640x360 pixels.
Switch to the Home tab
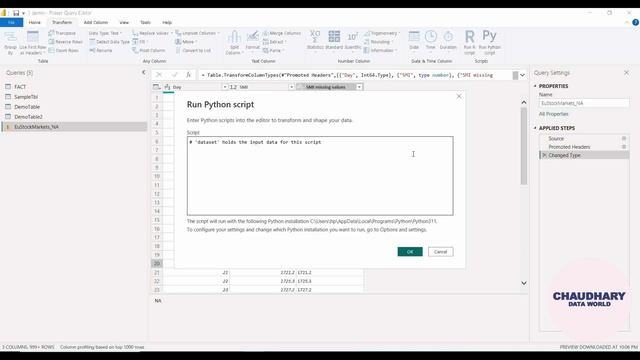click(35, 22)
